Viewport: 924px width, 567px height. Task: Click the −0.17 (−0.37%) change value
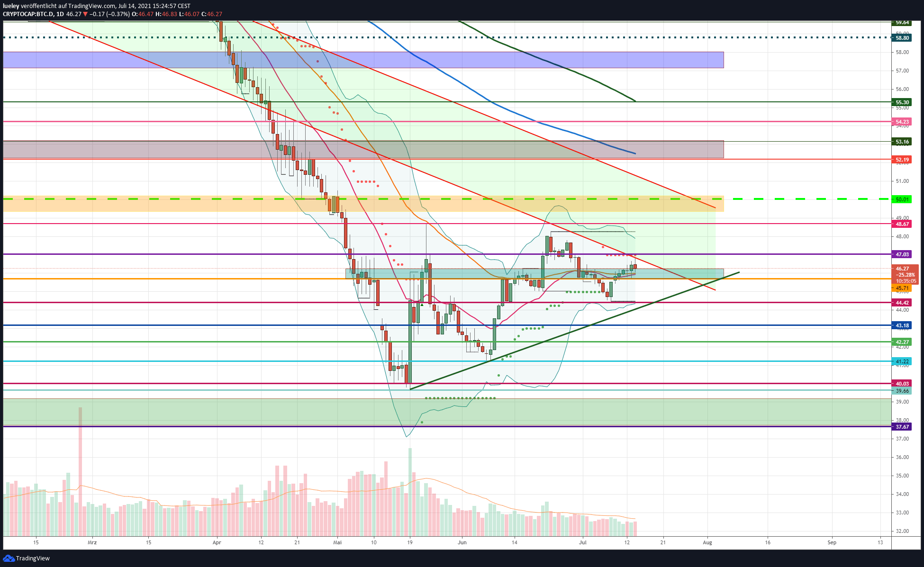tap(109, 14)
